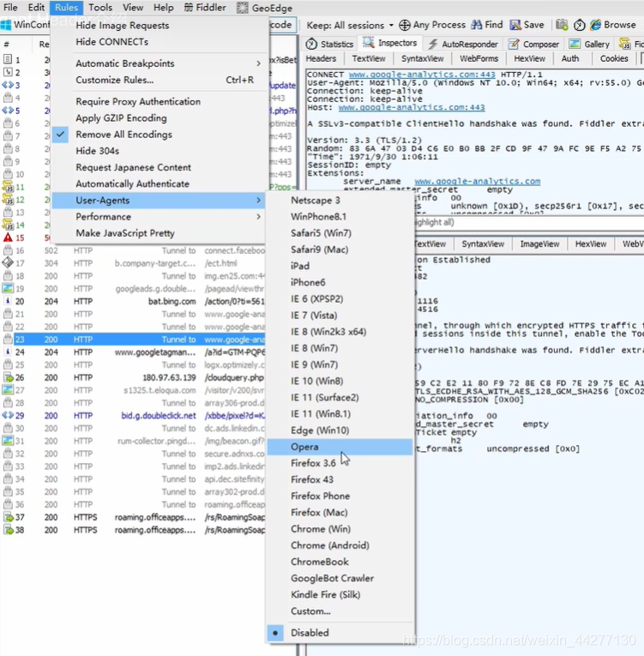Viewport: 644px width, 656px height.
Task: Choose Make JavaScript Pretty
Action: [x=159, y=233]
